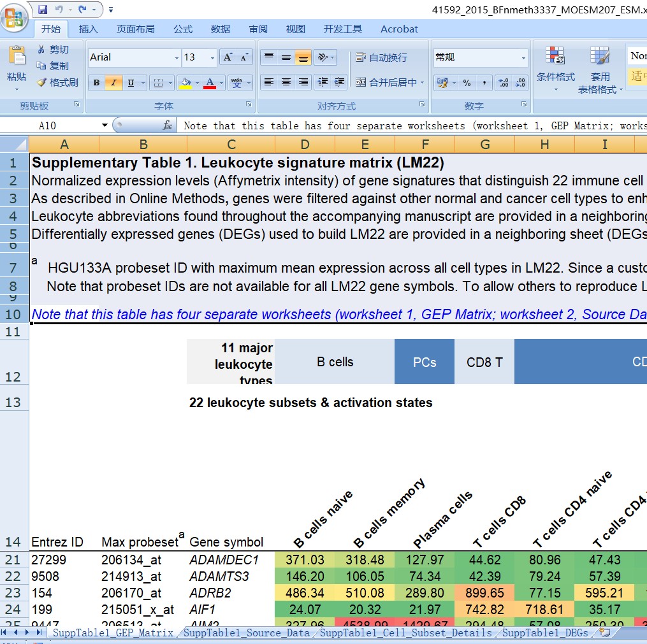
Task: Open SuppTable1_Cell_Subset_Details sheet tab
Action: pyautogui.click(x=406, y=633)
